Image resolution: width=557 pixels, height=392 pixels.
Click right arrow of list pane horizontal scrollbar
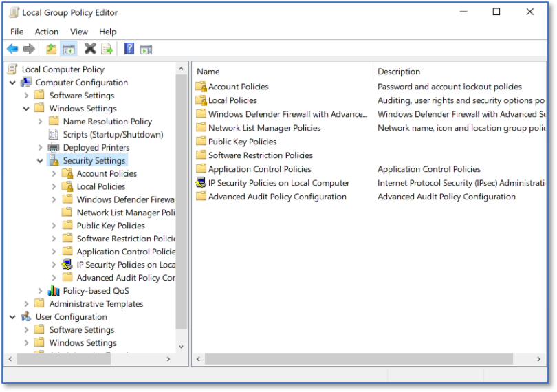click(x=538, y=359)
